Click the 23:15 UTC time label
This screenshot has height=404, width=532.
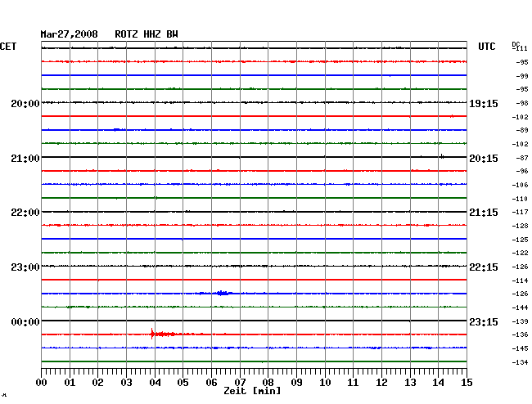(x=484, y=321)
